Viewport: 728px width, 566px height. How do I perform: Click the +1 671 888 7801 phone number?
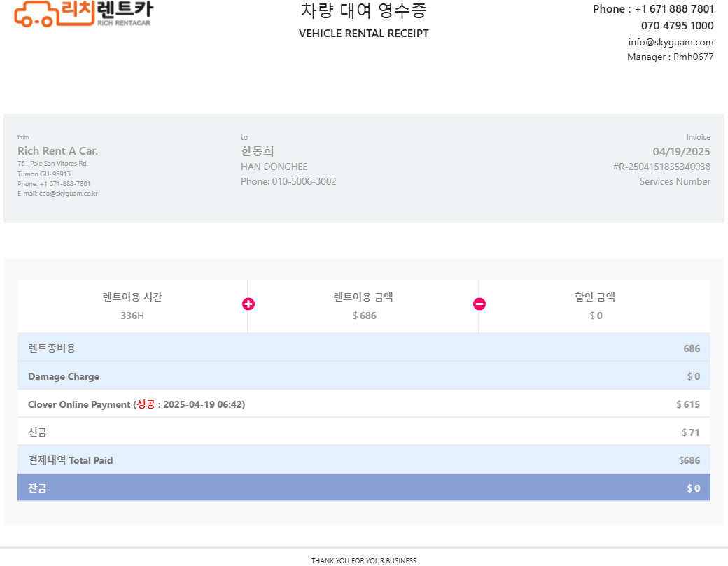674,9
